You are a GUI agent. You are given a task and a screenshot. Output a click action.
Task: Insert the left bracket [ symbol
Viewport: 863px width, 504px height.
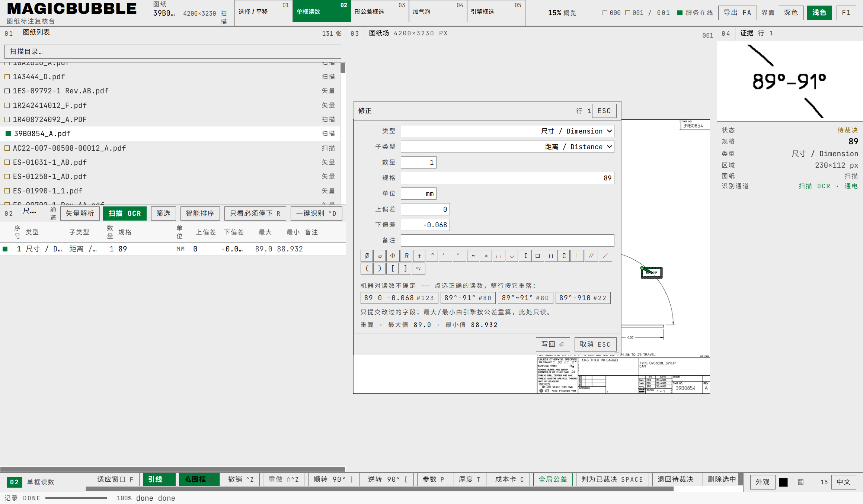click(393, 269)
